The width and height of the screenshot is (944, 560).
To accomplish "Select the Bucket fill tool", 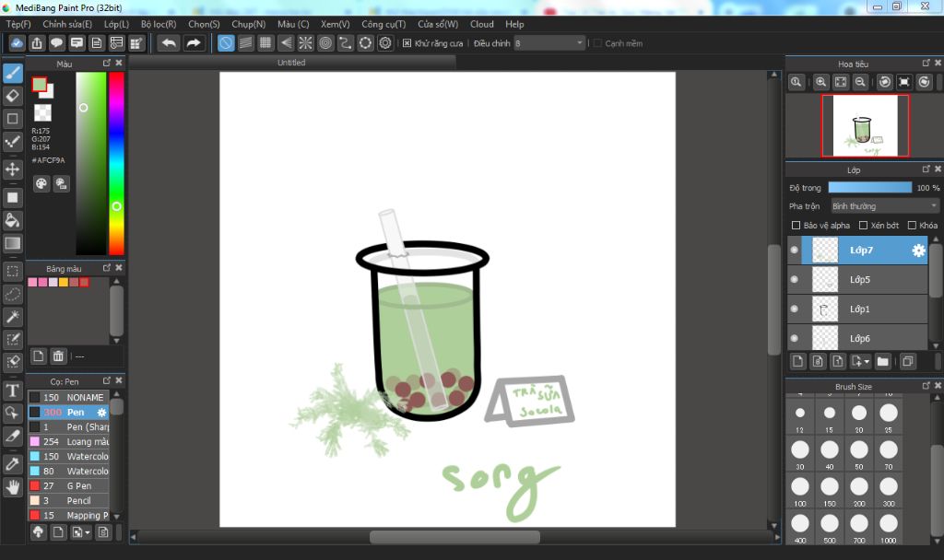I will click(x=13, y=220).
